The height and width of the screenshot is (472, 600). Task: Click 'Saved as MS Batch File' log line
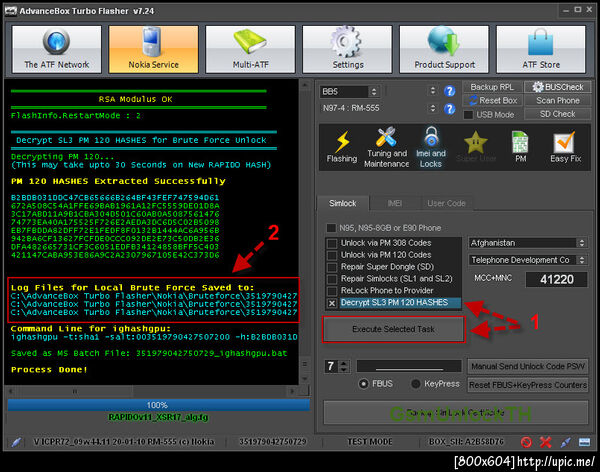point(149,353)
